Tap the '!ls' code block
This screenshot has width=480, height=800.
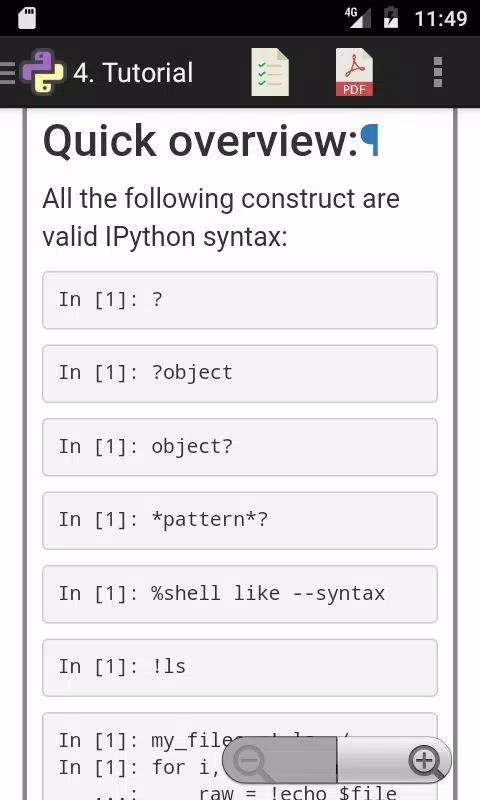point(240,667)
